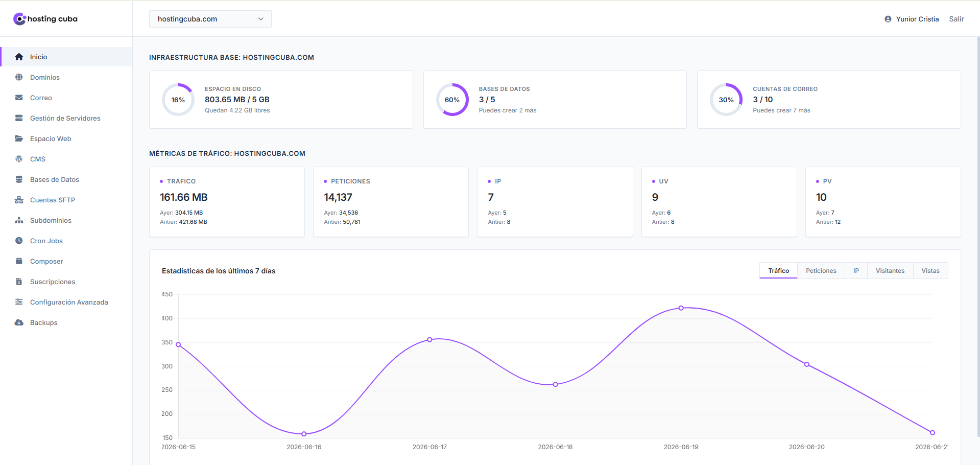Go to Bases de Datos section
Image resolution: width=980 pixels, height=465 pixels.
coord(66,179)
